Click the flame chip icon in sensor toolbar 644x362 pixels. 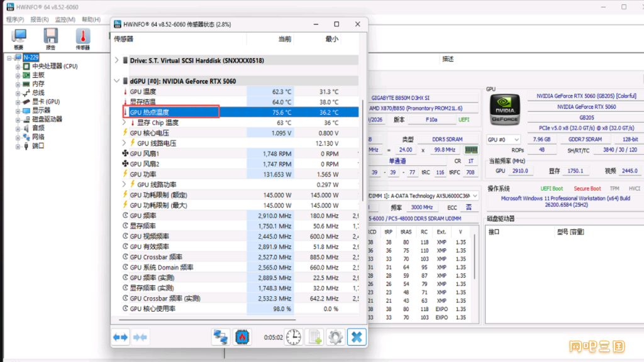(x=242, y=337)
